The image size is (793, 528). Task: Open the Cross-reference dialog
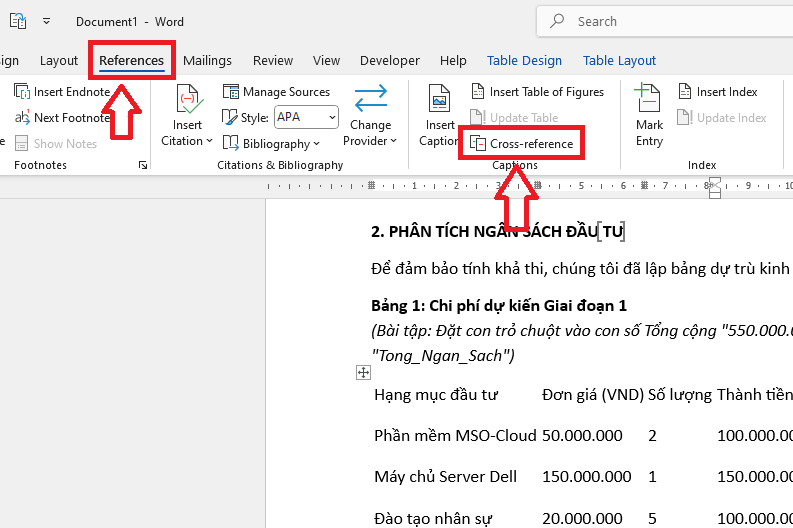pos(521,143)
